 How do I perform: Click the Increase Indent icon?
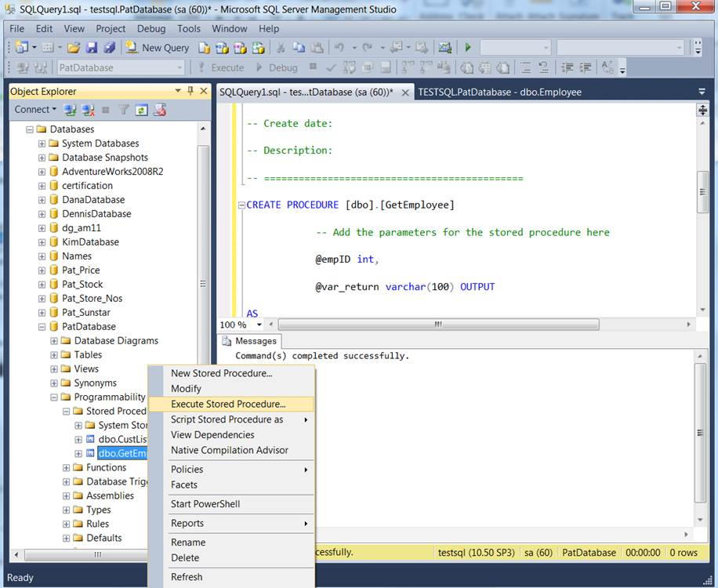point(585,67)
